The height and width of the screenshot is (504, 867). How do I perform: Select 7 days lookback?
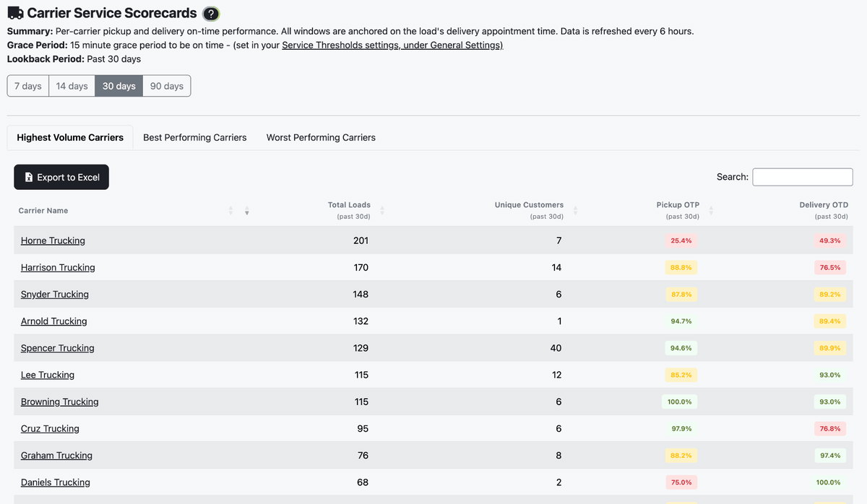point(28,86)
